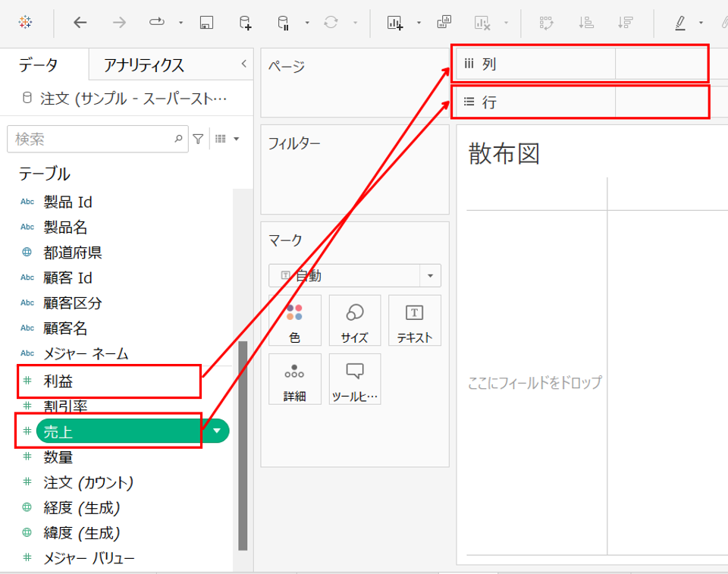Add a new data source
The width and height of the screenshot is (728, 574).
(x=245, y=22)
